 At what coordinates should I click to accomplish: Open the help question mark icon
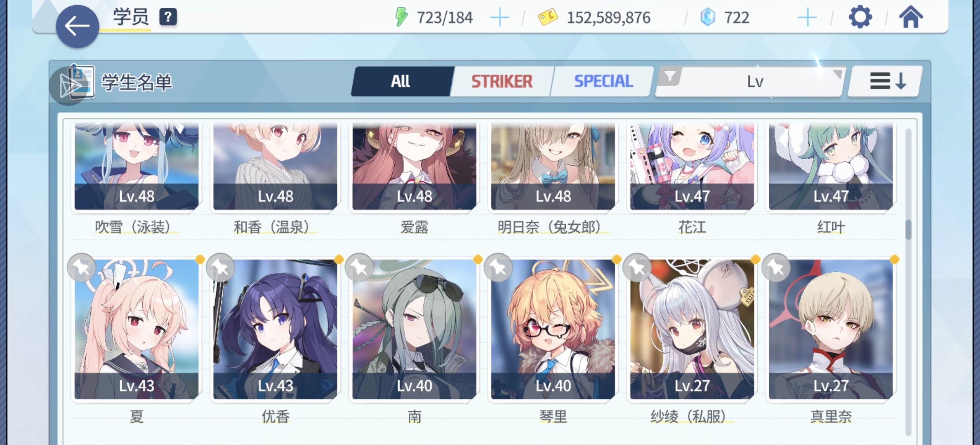pos(168,17)
